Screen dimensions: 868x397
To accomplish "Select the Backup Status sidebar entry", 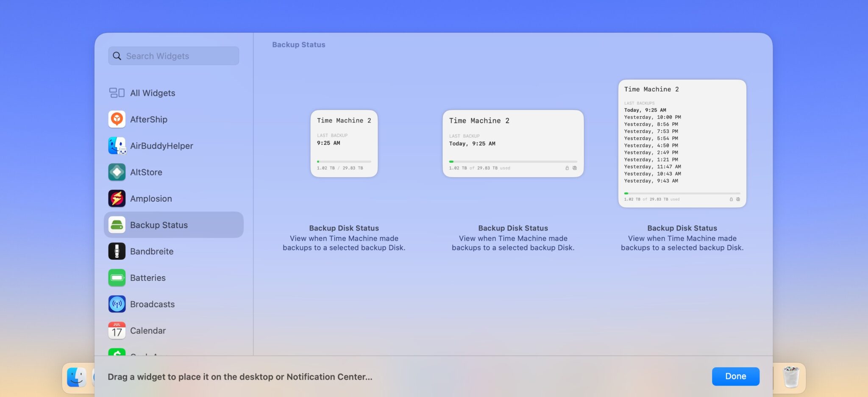I will pyautogui.click(x=159, y=225).
